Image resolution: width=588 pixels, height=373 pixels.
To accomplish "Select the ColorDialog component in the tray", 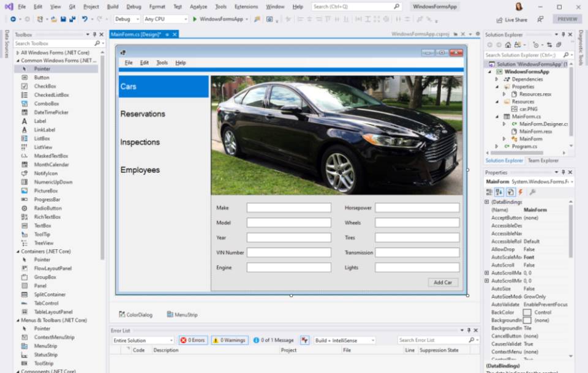I will (x=136, y=315).
